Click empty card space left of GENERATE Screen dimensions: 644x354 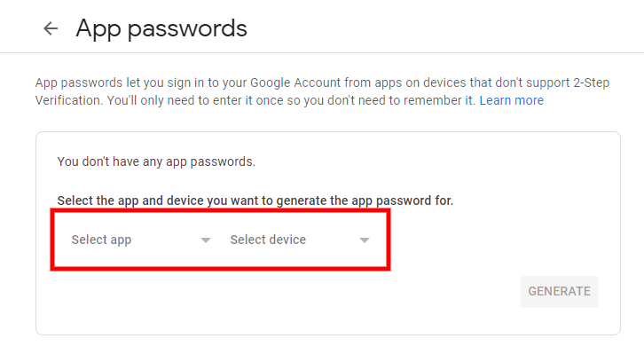tap(287, 292)
